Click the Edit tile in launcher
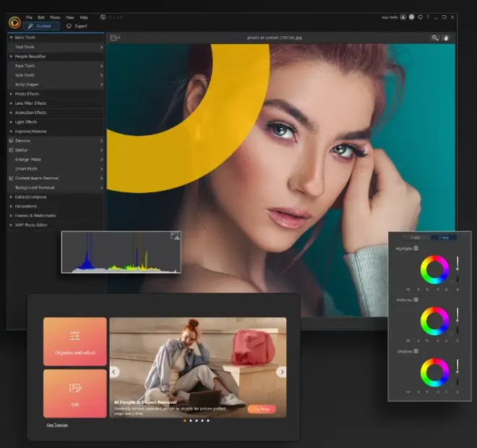The width and height of the screenshot is (477, 448). click(x=74, y=393)
